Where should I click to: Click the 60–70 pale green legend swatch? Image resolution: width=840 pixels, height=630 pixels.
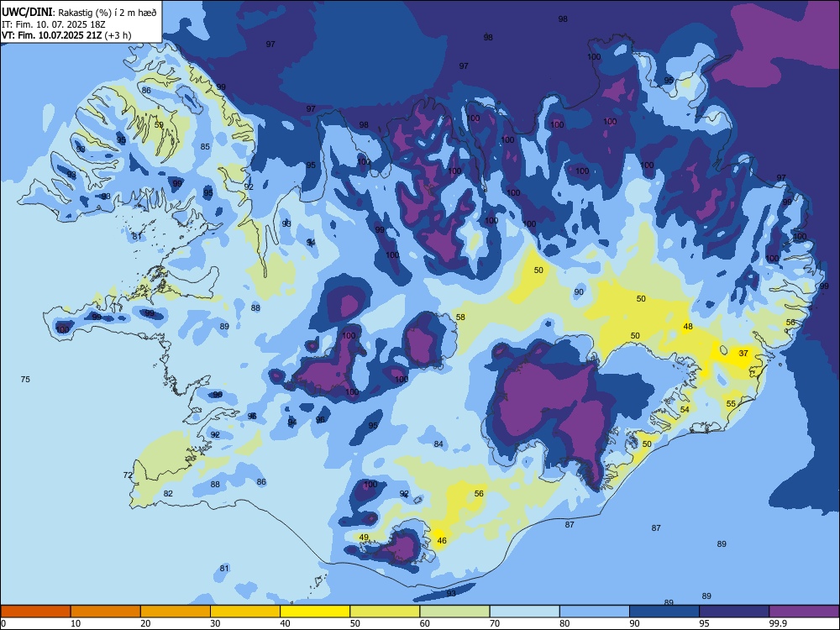(454, 612)
